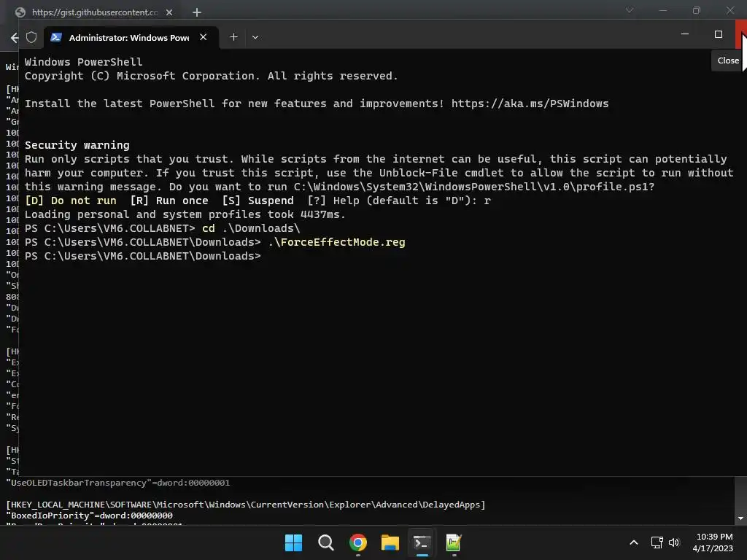Close the browser tab gist.githubusercontent
The width and height of the screenshot is (747, 560).
[x=169, y=12]
